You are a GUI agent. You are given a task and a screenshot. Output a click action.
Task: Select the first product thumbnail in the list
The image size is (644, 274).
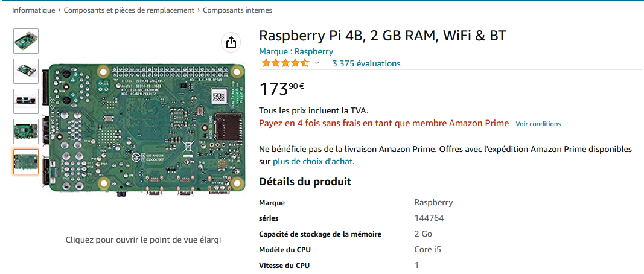pyautogui.click(x=26, y=41)
